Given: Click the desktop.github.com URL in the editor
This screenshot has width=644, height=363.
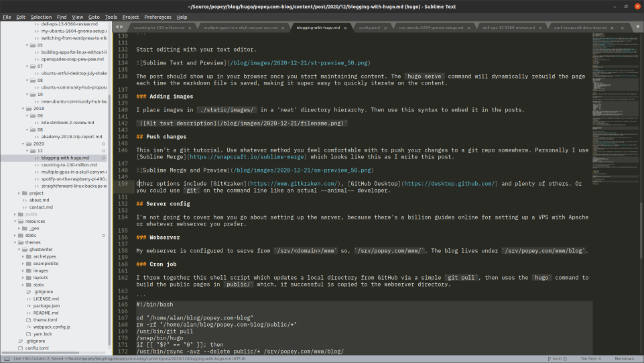Looking at the screenshot, I should pyautogui.click(x=449, y=184).
